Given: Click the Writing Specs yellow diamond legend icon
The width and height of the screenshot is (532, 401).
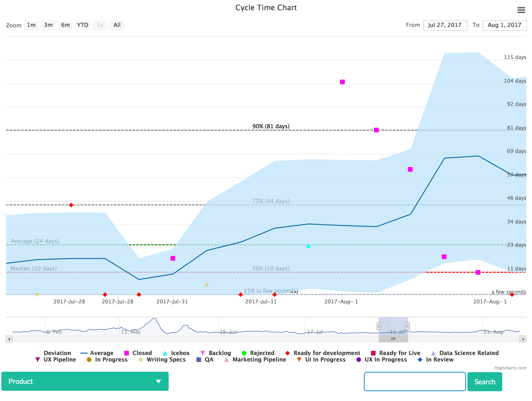Looking at the screenshot, I should pos(141,360).
